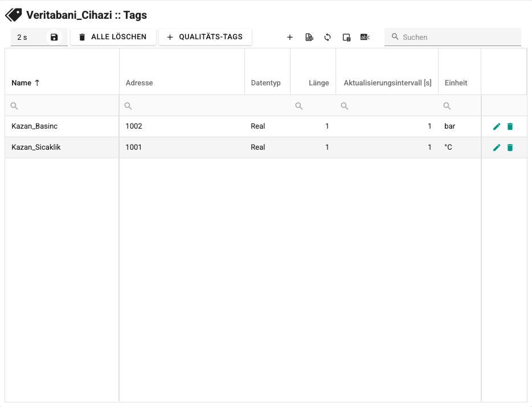Click the CSV file import icon
The width and height of the screenshot is (532, 407).
tap(309, 38)
